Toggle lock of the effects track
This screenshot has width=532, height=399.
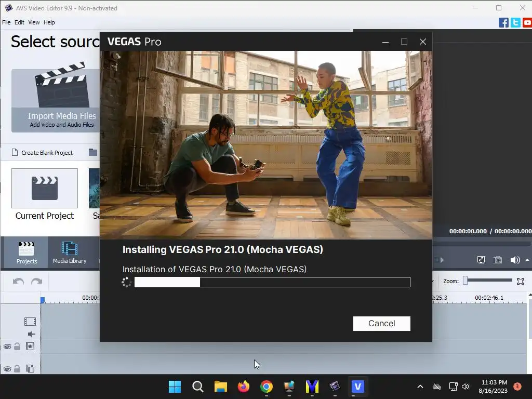tap(17, 346)
